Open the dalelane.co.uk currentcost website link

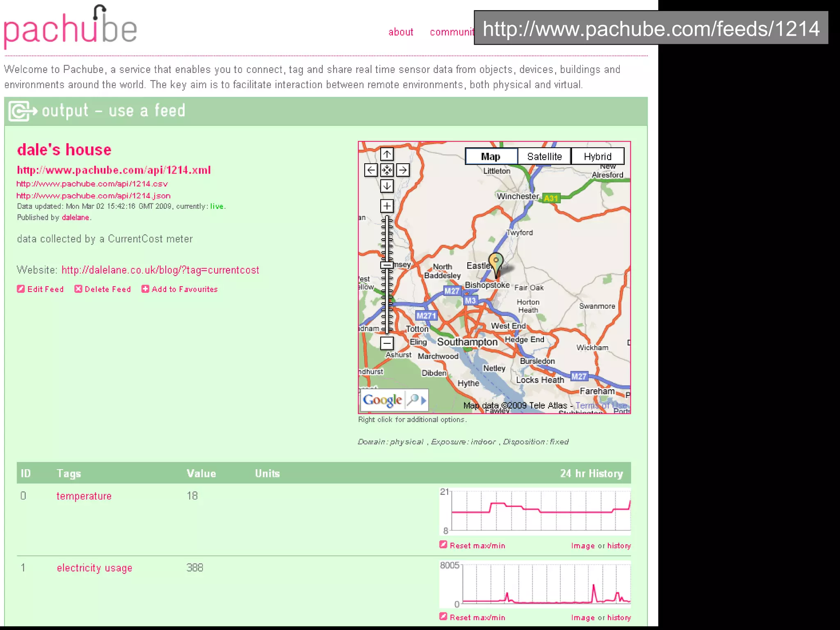160,270
